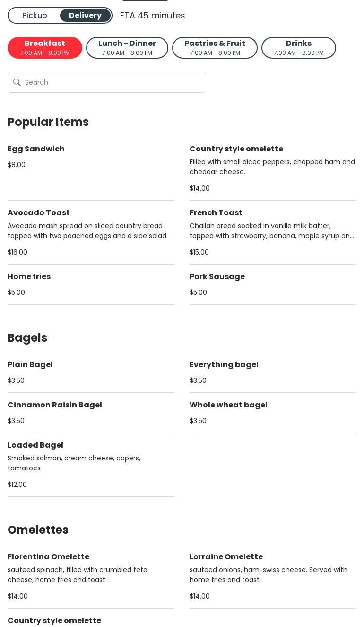This screenshot has width=364, height=627.
Task: Open the Loaded Bagel details
Action: click(35, 445)
